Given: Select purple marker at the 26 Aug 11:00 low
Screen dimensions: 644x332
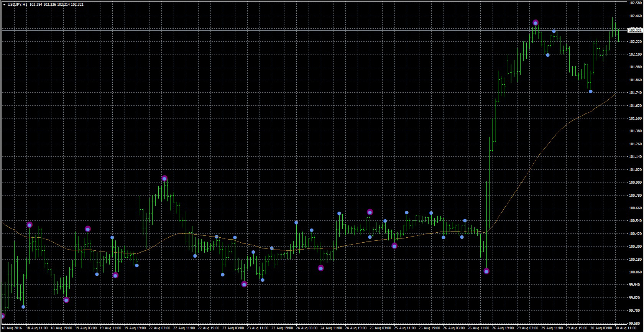Looking at the screenshot, I should pos(486,271).
